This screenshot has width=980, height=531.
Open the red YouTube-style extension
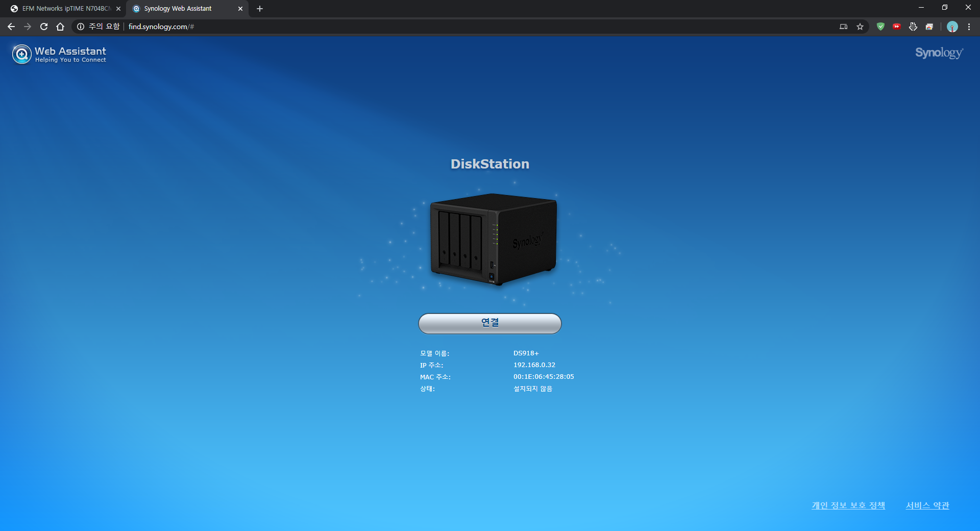(x=897, y=27)
